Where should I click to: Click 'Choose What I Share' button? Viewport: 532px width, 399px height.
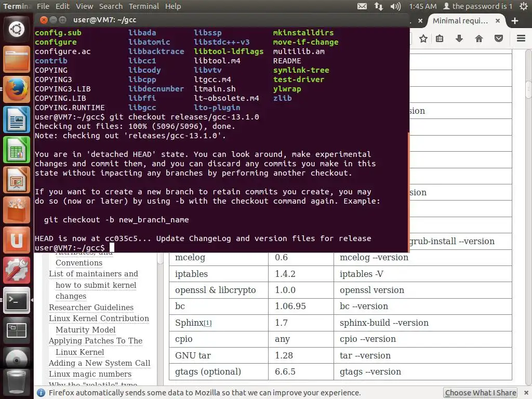click(481, 393)
